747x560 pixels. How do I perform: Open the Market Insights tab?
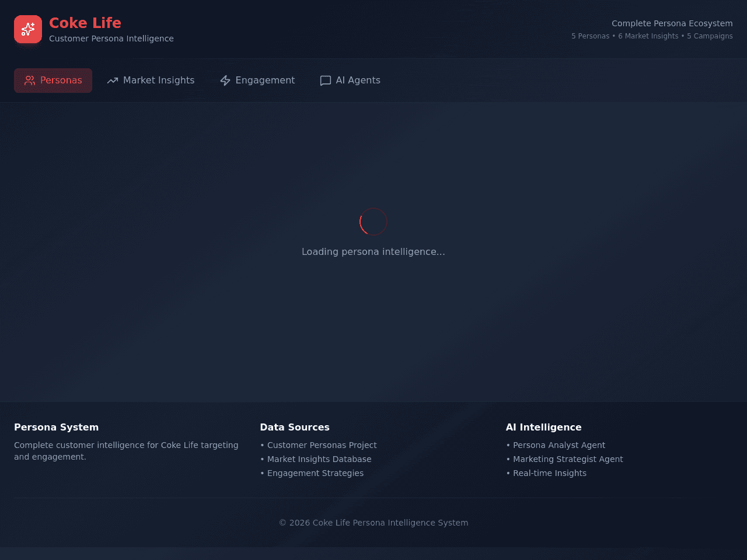pyautogui.click(x=151, y=80)
